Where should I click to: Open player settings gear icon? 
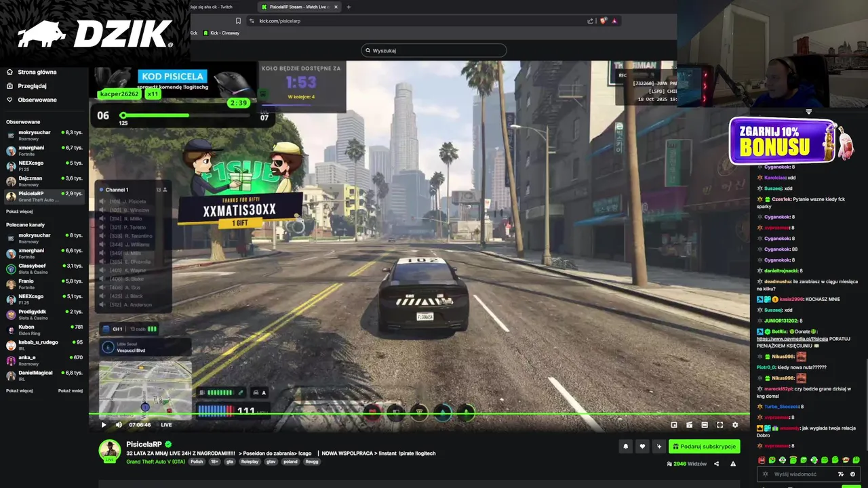[735, 425]
